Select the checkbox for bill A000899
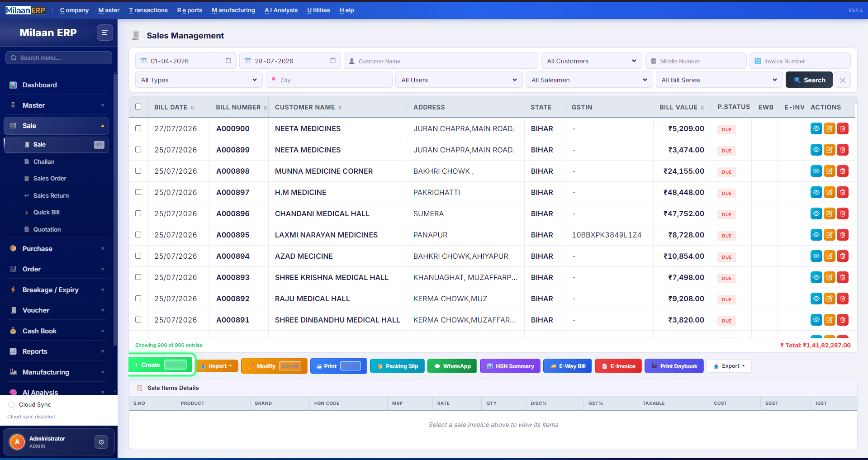 pos(138,150)
